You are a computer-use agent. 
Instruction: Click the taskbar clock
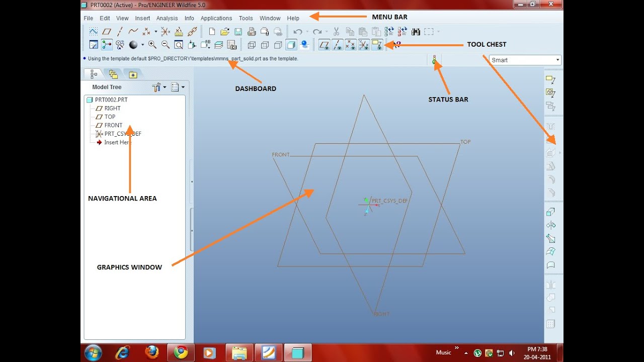pos(537,352)
